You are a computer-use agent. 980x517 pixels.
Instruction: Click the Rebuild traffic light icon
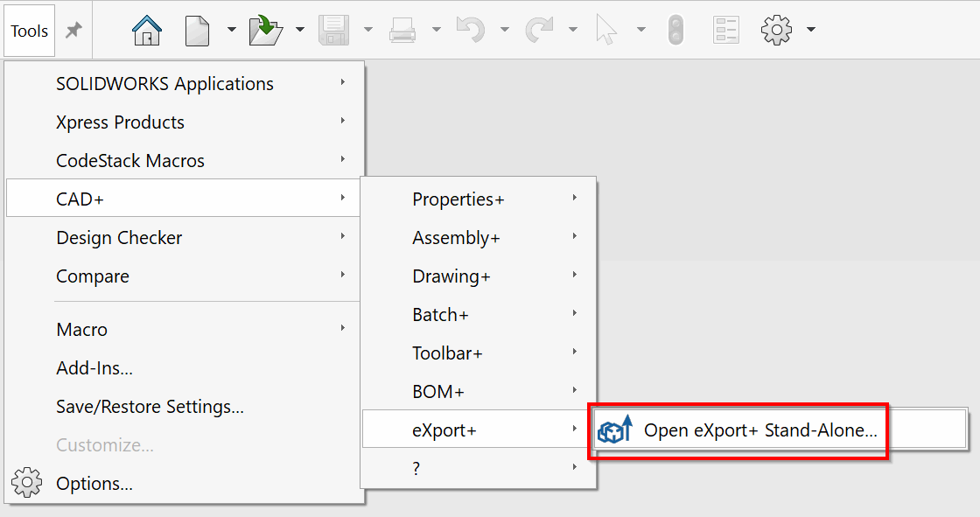pyautogui.click(x=675, y=30)
